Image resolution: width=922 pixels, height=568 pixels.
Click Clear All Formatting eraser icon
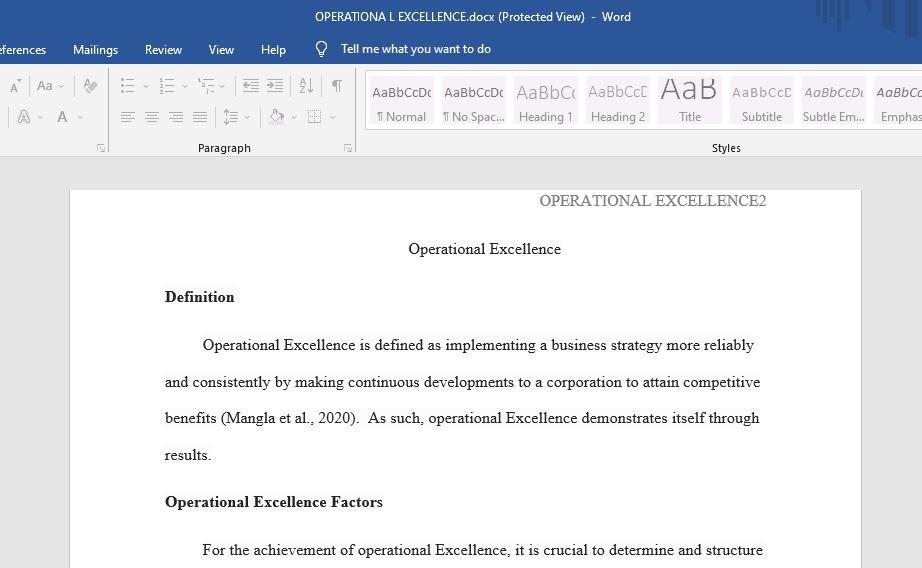(x=90, y=86)
